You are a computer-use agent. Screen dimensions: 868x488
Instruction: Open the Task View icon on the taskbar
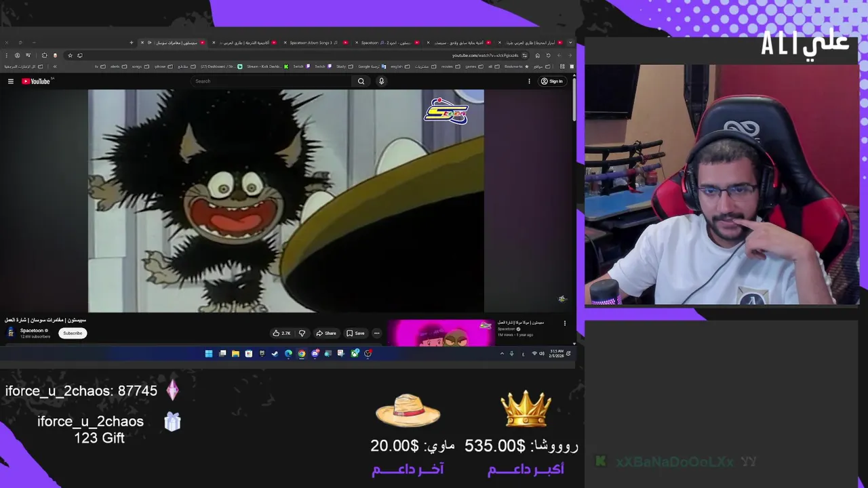[x=222, y=353]
